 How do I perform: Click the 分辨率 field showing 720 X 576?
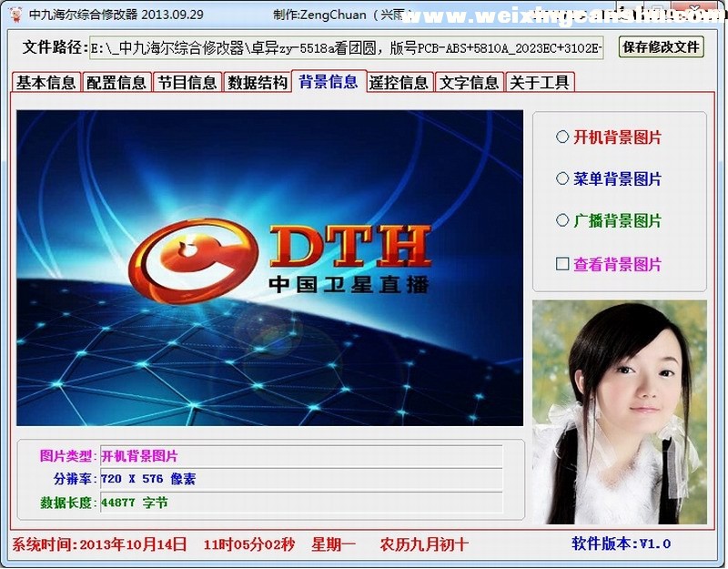(x=301, y=479)
